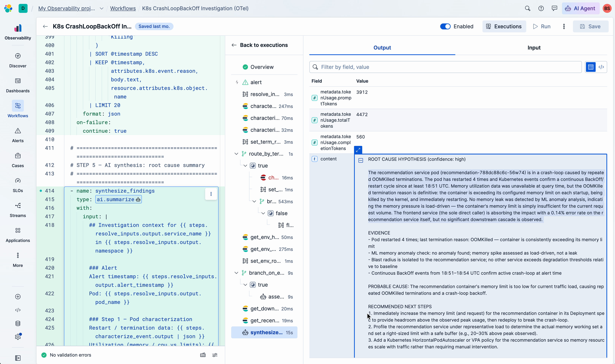The height and width of the screenshot is (364, 615).
Task: Open SLOs in the sidebar
Action: pyautogui.click(x=18, y=185)
